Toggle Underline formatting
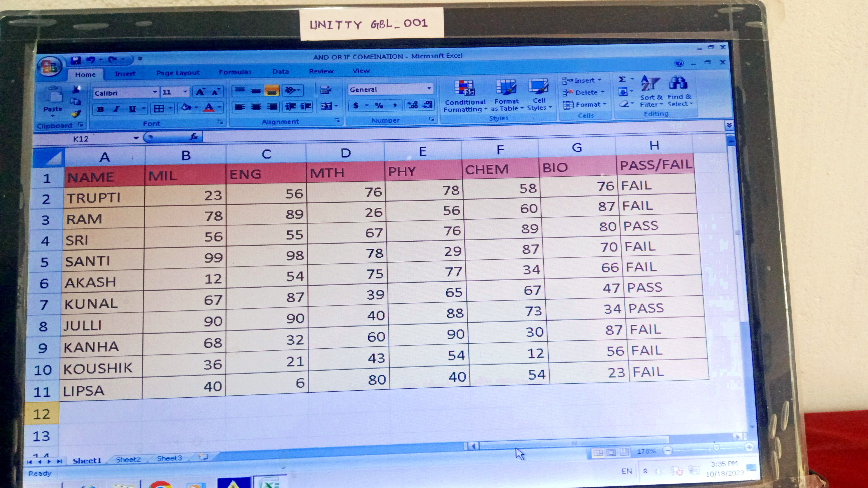The width and height of the screenshot is (868, 488). [132, 109]
